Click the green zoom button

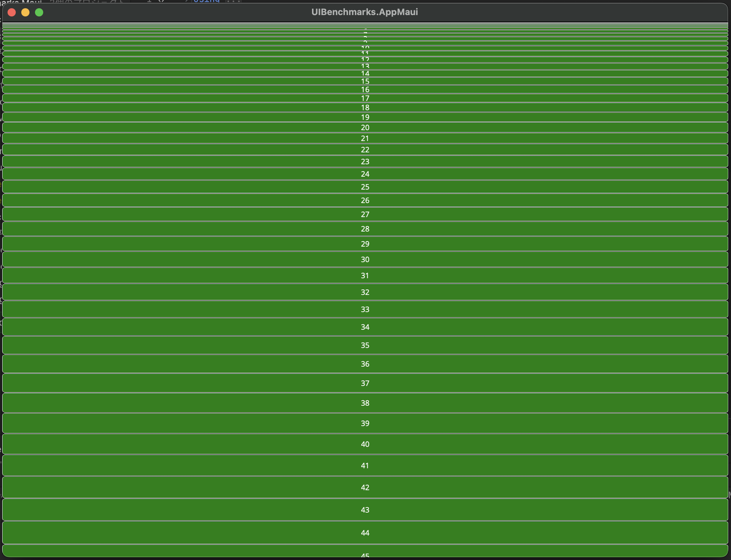(39, 12)
